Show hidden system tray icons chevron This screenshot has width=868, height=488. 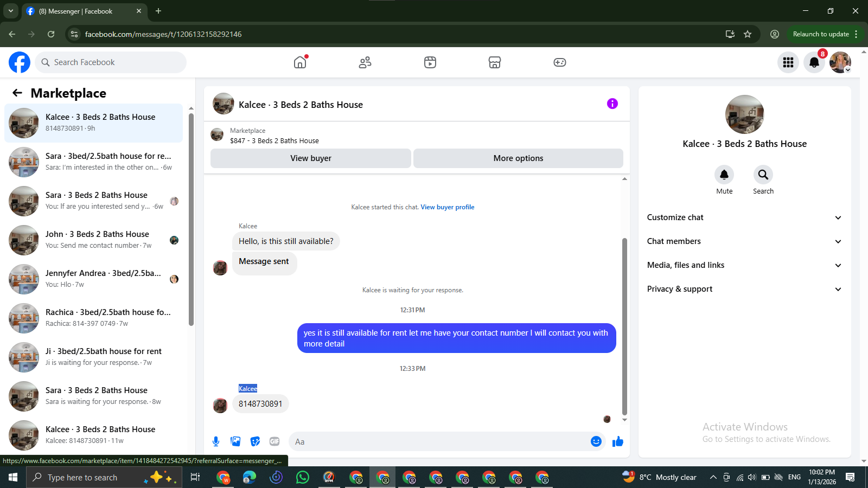(713, 477)
